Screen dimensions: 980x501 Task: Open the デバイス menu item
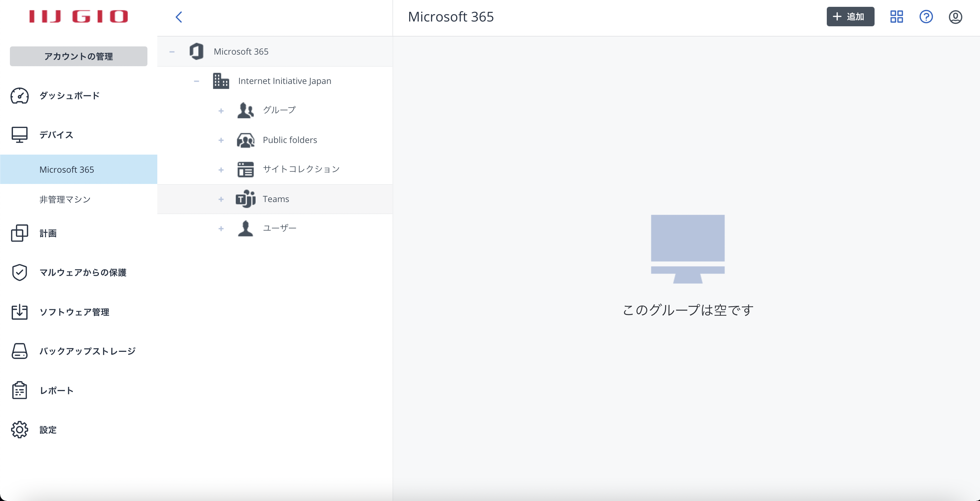tap(56, 135)
